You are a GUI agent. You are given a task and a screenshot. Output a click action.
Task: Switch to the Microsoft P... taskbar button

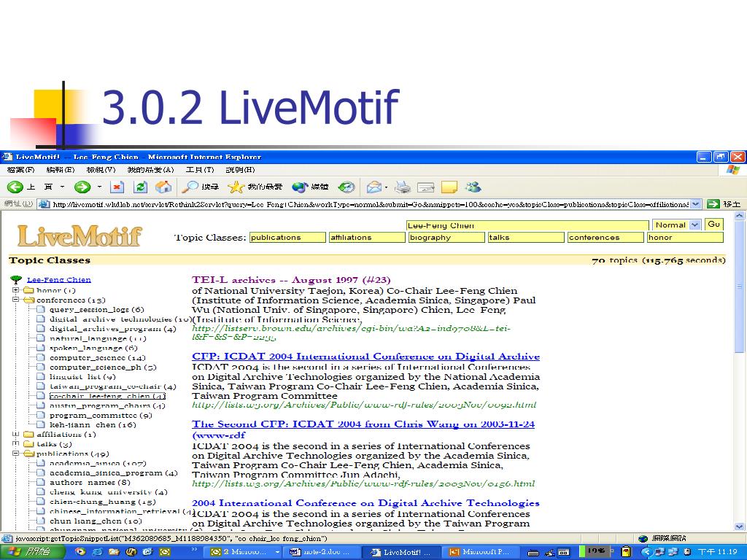click(480, 552)
